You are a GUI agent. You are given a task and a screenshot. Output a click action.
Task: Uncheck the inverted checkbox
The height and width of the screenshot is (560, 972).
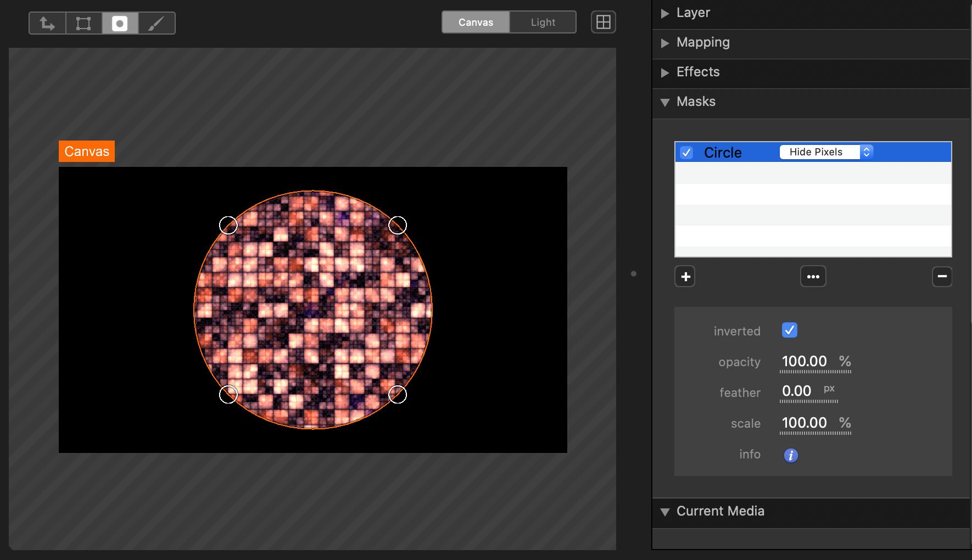click(x=789, y=331)
